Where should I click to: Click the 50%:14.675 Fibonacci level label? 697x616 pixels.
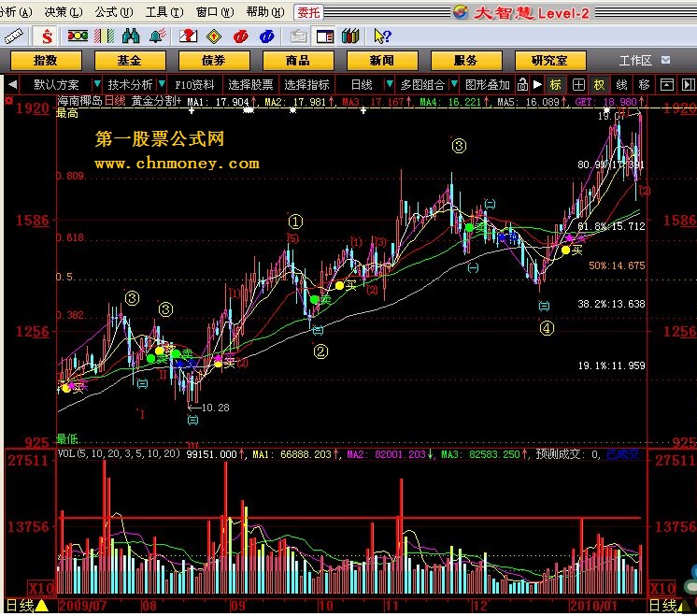pos(617,265)
